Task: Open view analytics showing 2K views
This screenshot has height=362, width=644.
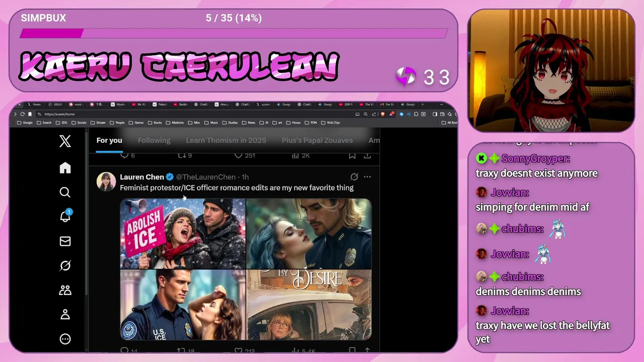Action: click(x=301, y=155)
